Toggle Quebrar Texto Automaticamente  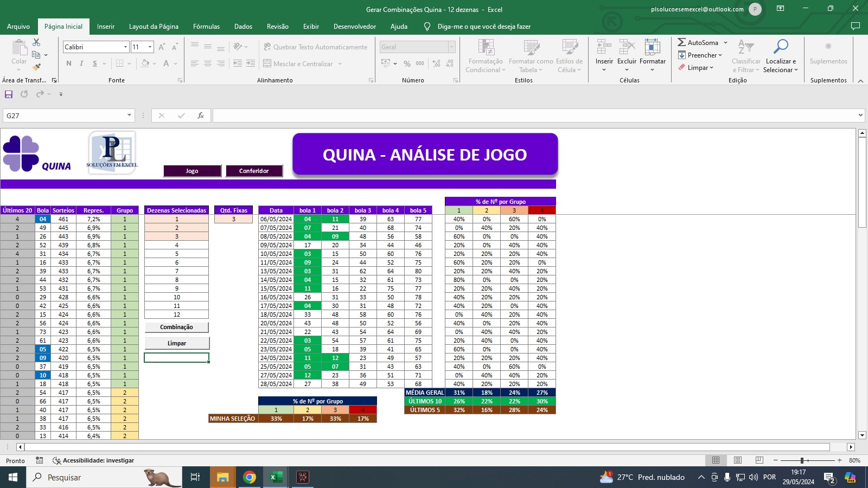click(x=315, y=47)
